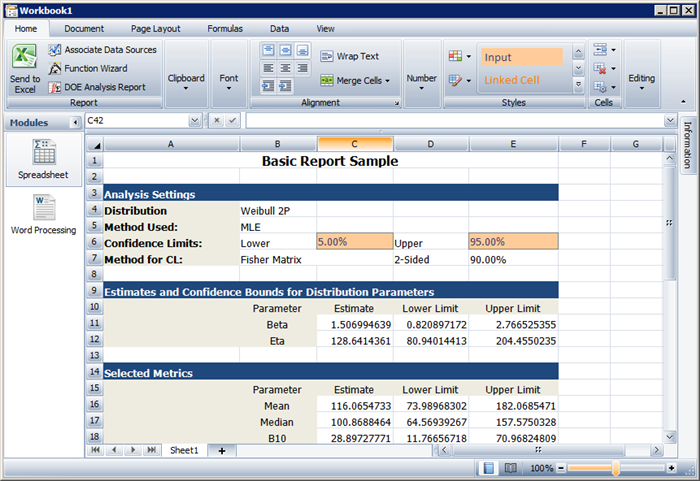Open the Function Wizard
Screen dimensions: 700x481
pos(94,68)
